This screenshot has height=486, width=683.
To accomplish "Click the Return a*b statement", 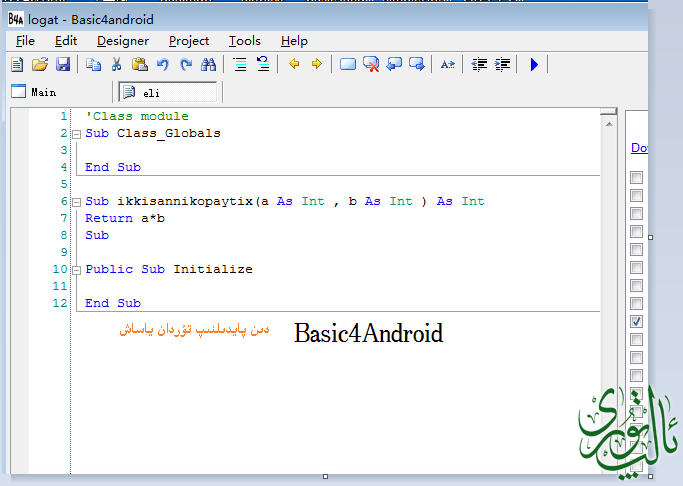I will pyautogui.click(x=125, y=218).
